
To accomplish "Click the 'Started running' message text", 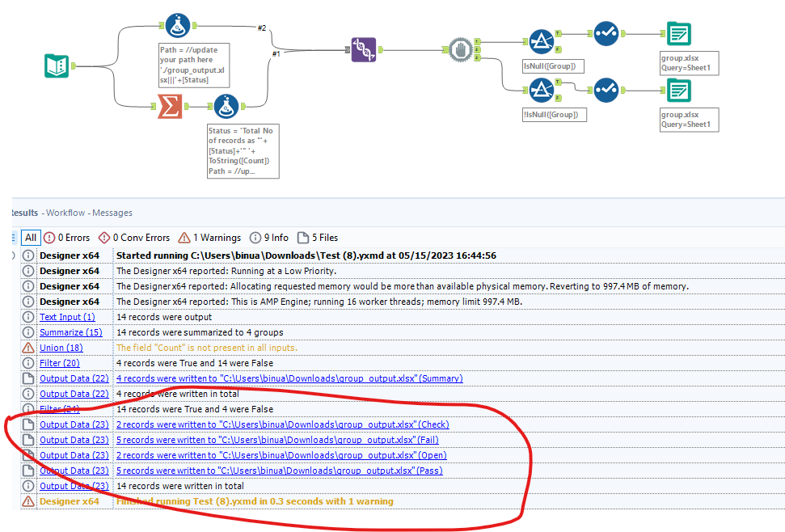I will point(306,255).
